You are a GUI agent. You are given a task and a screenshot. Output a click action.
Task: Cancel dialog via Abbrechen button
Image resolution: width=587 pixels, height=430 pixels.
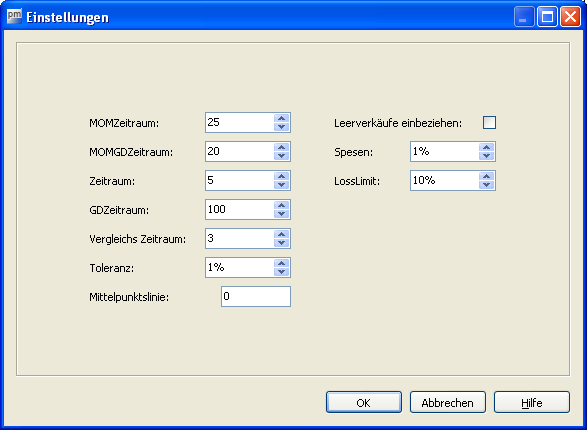[x=448, y=402]
